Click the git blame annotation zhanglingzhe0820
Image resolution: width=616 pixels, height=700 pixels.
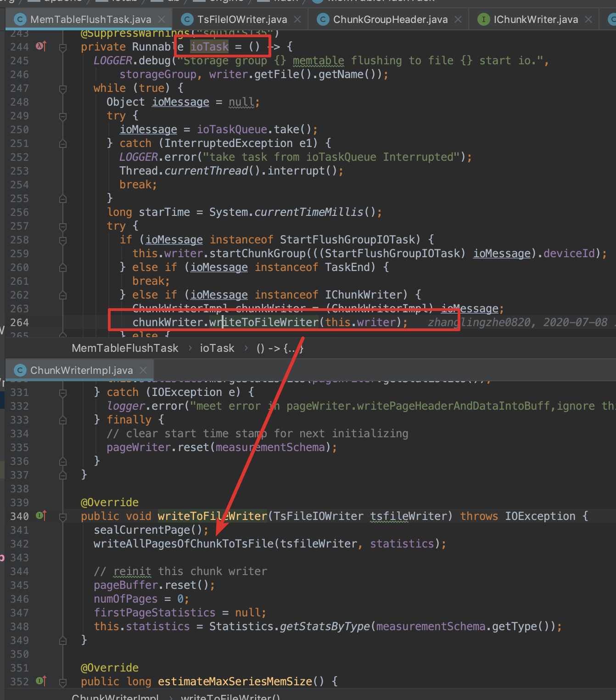479,322
